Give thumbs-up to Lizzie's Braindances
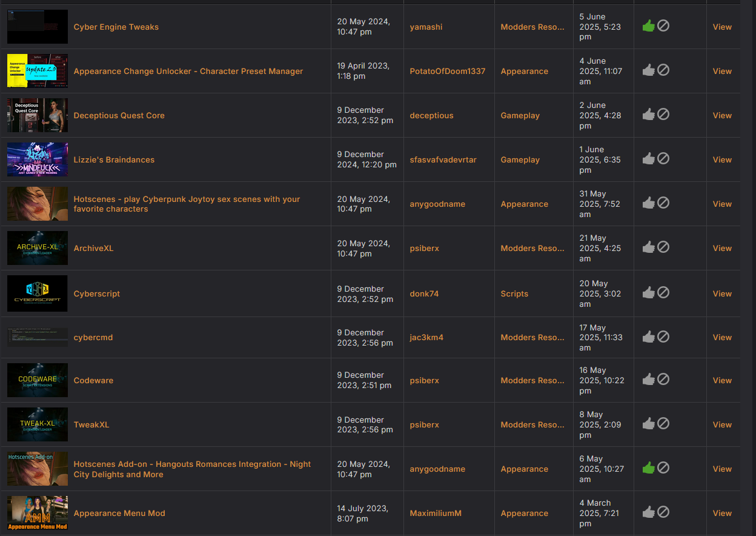This screenshot has height=536, width=756. (x=649, y=158)
